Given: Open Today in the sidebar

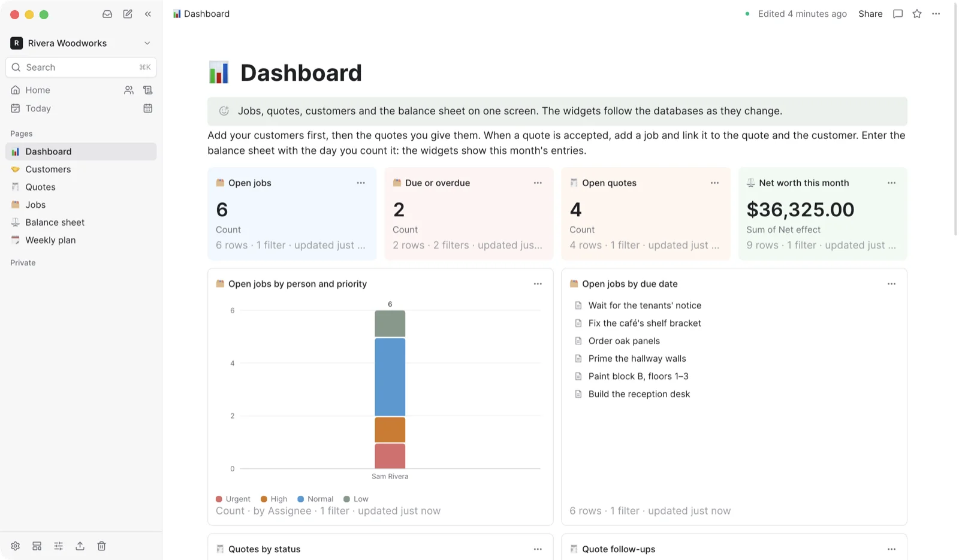Looking at the screenshot, I should point(38,108).
